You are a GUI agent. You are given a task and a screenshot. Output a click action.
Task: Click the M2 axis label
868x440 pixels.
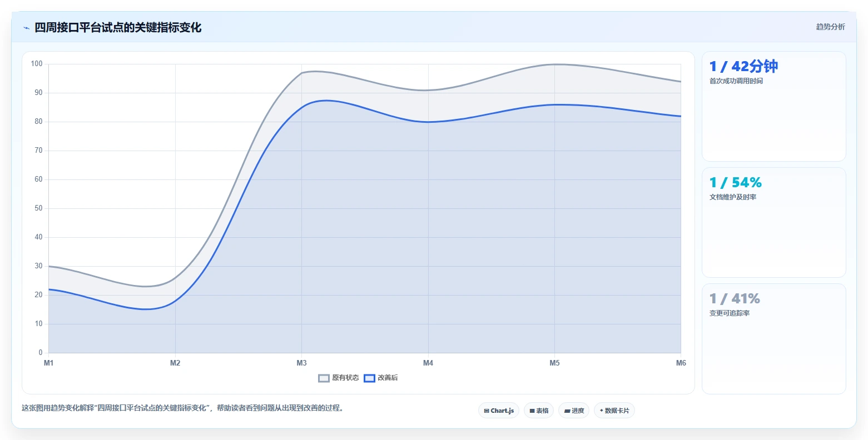(175, 363)
